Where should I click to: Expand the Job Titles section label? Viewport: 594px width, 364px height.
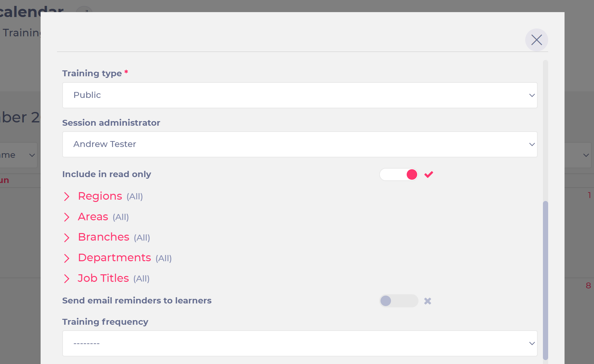(103, 278)
